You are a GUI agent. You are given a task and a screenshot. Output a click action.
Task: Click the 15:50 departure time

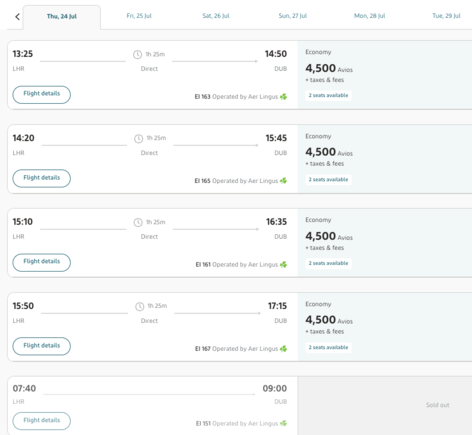[x=23, y=306]
